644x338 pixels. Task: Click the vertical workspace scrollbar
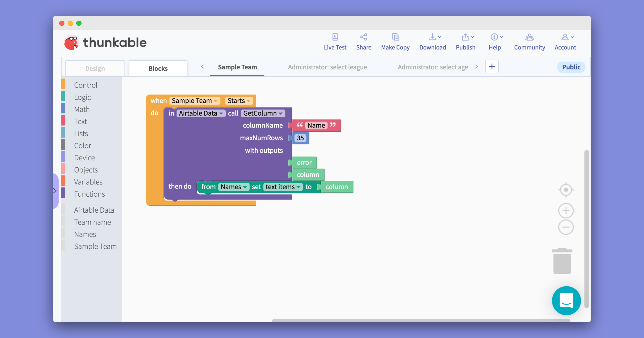[x=586, y=229]
